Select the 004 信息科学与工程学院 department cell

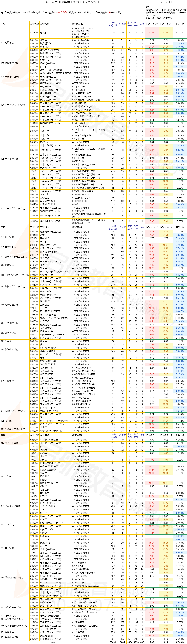13,105
